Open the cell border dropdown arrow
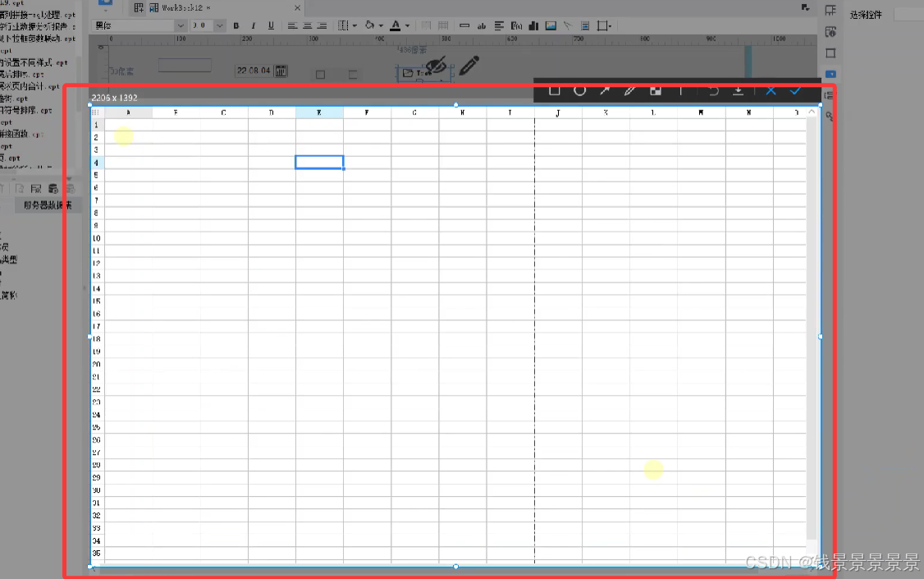 pos(355,26)
